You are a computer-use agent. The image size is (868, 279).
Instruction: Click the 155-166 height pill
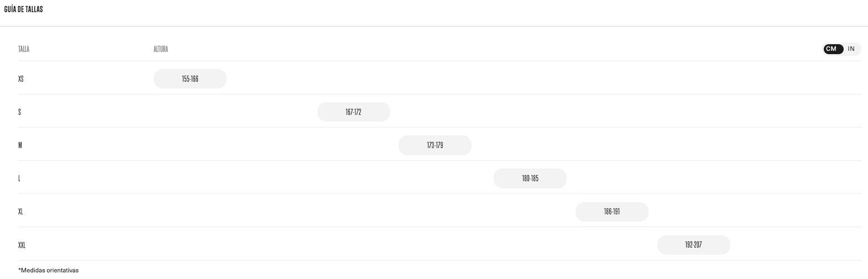click(190, 79)
